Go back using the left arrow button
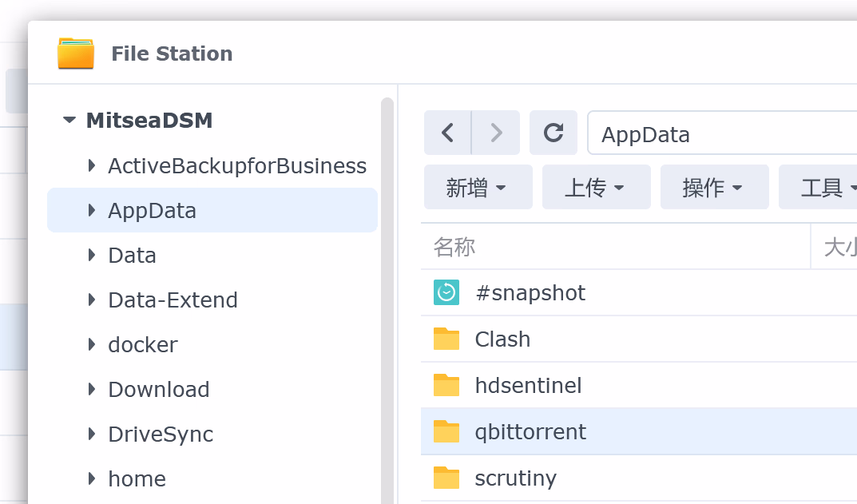 pos(448,133)
